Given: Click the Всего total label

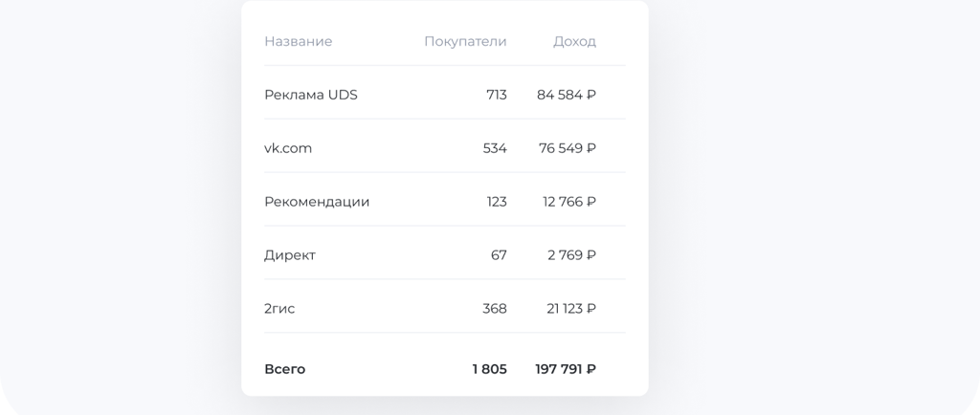Looking at the screenshot, I should pyautogui.click(x=285, y=369).
